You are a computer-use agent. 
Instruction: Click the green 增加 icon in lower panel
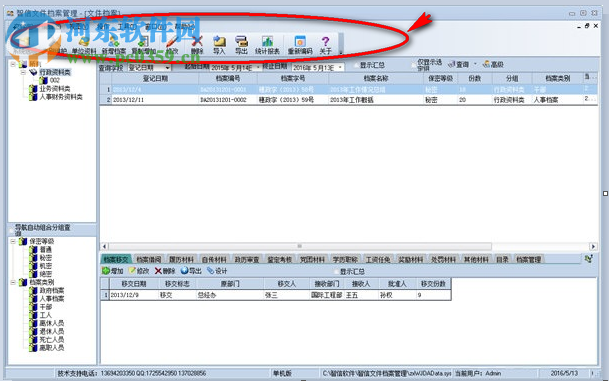click(106, 271)
